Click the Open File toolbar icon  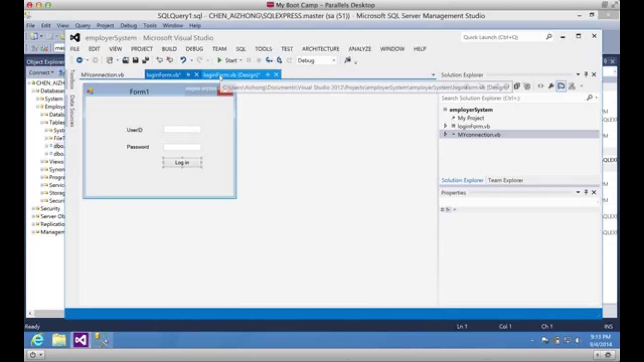pos(125,60)
